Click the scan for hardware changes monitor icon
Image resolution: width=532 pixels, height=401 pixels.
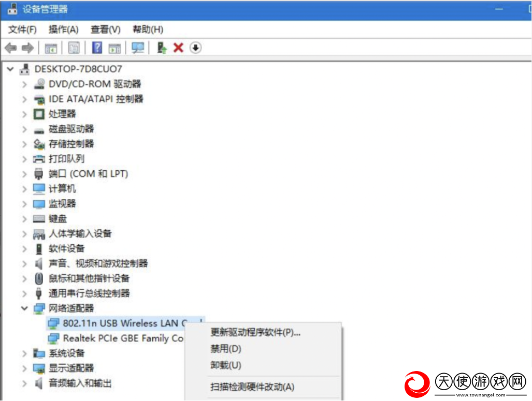point(138,48)
